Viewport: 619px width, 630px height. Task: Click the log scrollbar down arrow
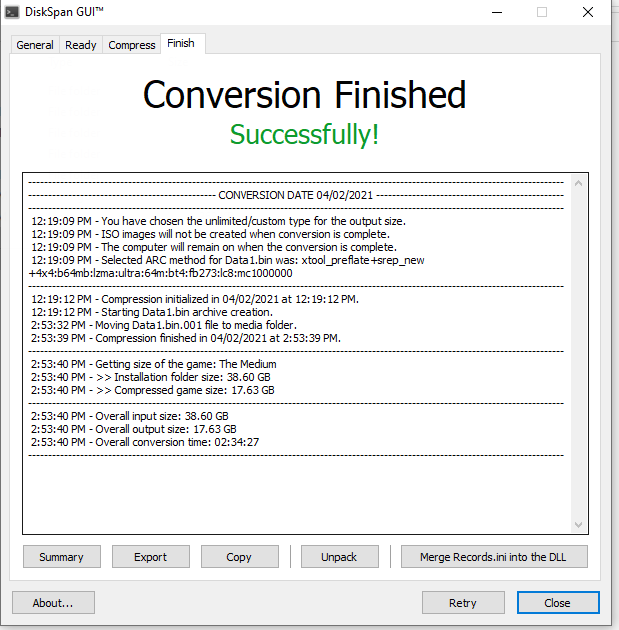pos(578,524)
